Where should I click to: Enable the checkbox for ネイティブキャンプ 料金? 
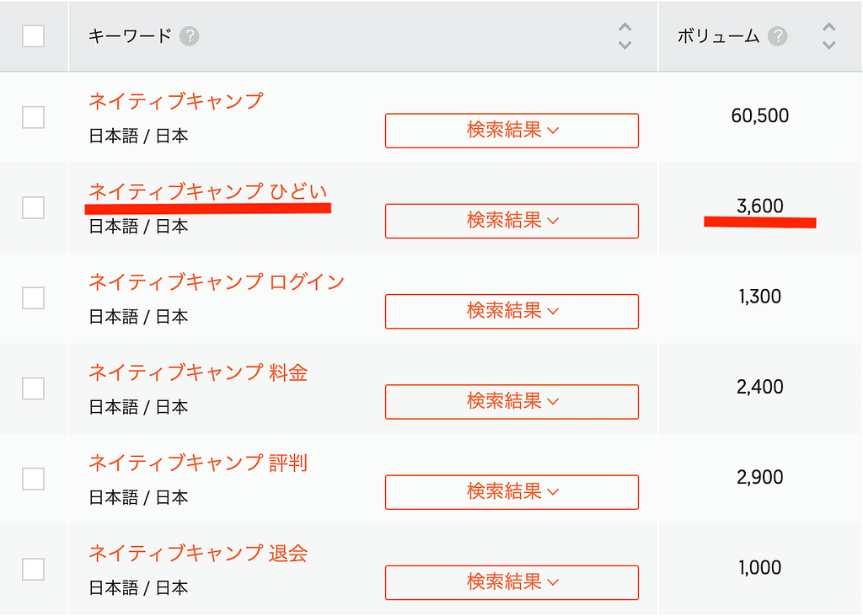point(33,388)
